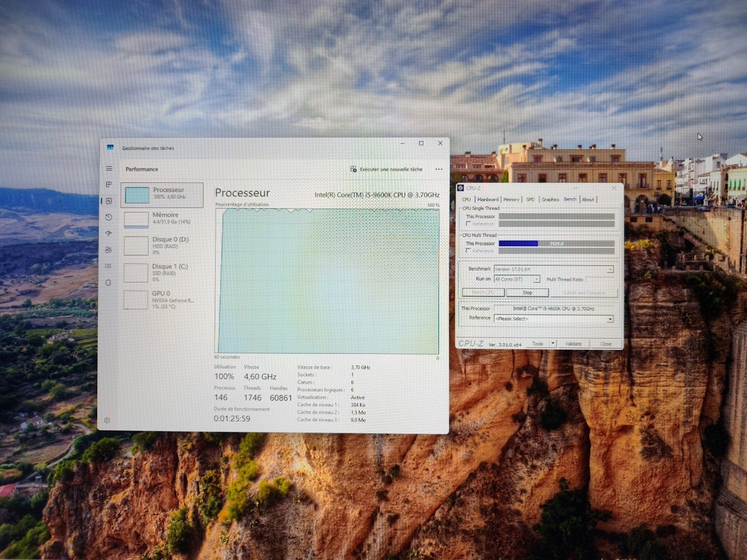Image resolution: width=747 pixels, height=560 pixels.
Task: Toggle Reference checkbox under CPU Multi Thread
Action: (468, 251)
